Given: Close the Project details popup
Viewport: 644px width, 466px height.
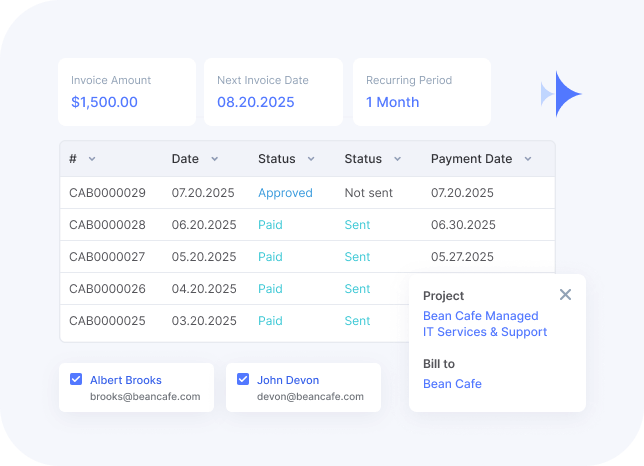Looking at the screenshot, I should pos(565,295).
